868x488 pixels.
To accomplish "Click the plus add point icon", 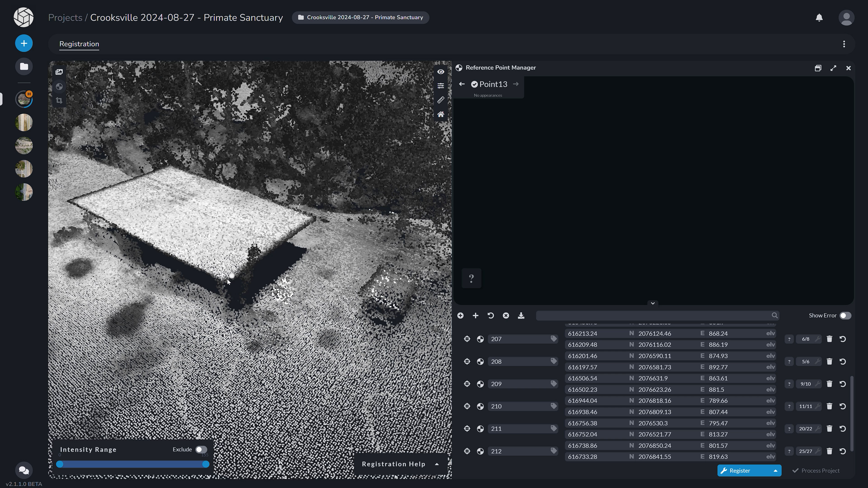I will [x=475, y=316].
